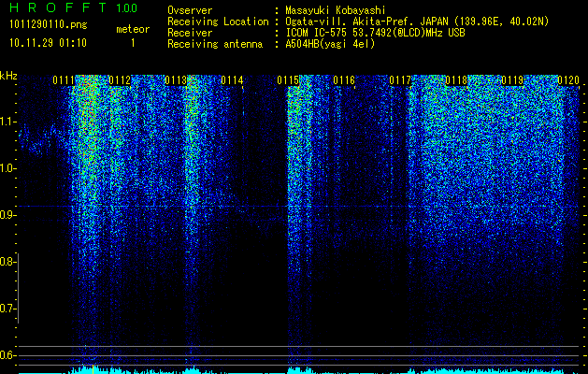Select the file name 1011290110.png
Image resolution: width=588 pixels, height=374 pixels.
click(x=49, y=25)
